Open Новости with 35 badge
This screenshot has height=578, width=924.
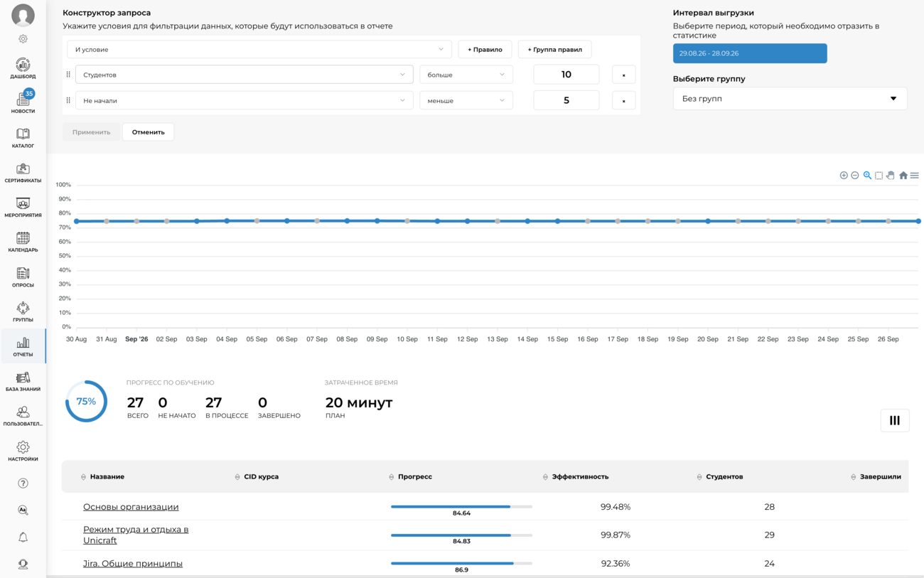(x=23, y=102)
